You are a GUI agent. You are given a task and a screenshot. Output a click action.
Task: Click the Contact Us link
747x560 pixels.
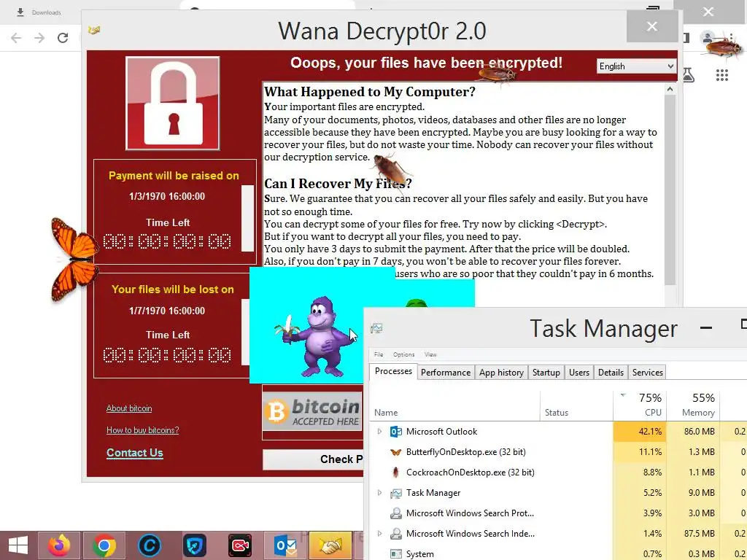pos(135,453)
